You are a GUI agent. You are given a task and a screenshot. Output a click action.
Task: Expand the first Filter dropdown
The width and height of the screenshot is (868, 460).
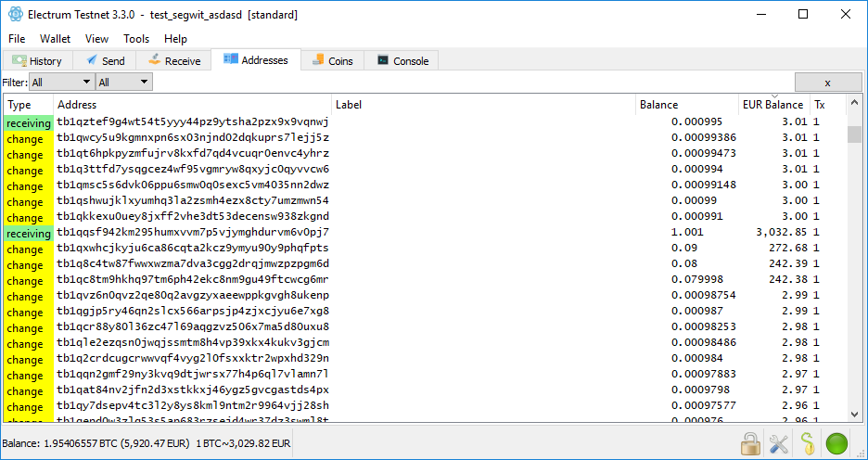coord(61,82)
